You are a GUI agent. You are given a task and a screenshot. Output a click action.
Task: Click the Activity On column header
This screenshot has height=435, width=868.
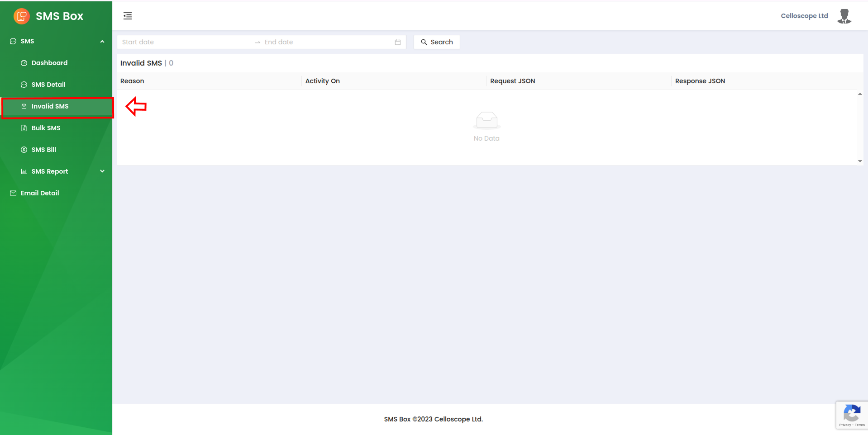(322, 81)
